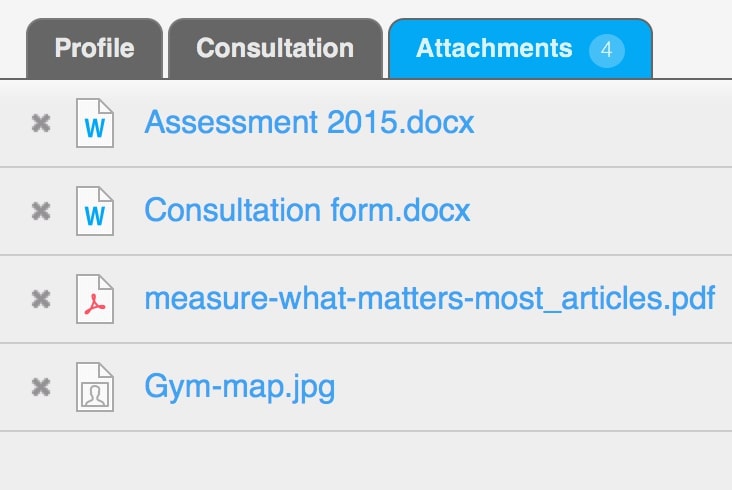The height and width of the screenshot is (490, 732).
Task: Download measure-what-matters-most_articles.pdf via its link
Action: pyautogui.click(x=429, y=299)
